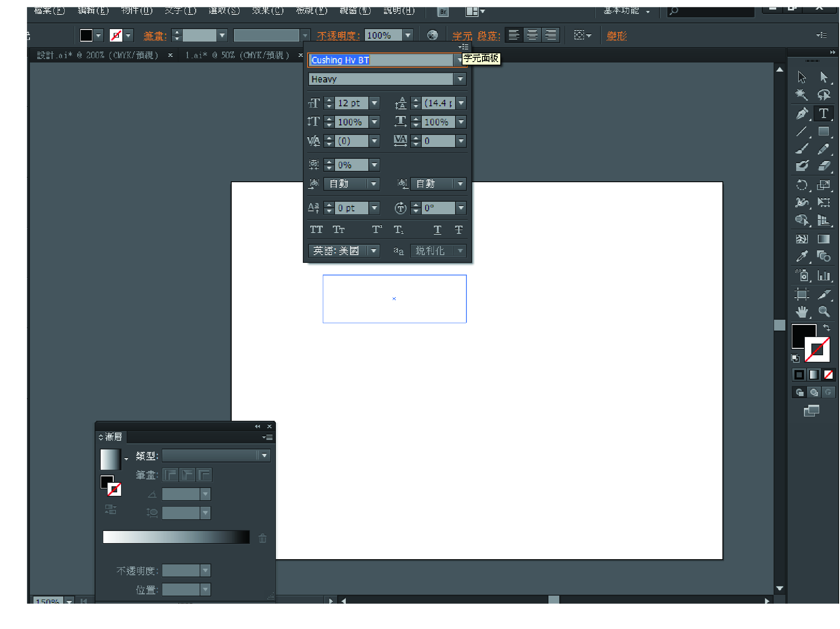Select the Direct Selection tool
This screenshot has width=840, height=629.
[824, 78]
